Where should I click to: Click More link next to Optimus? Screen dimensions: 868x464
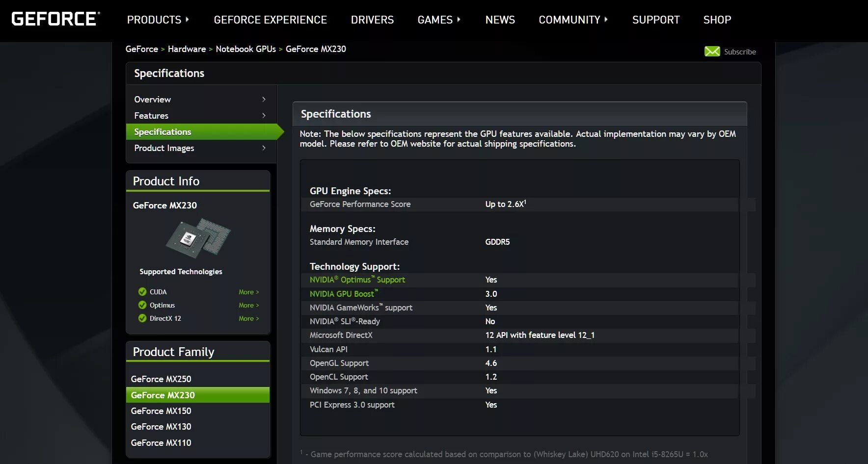tap(248, 305)
